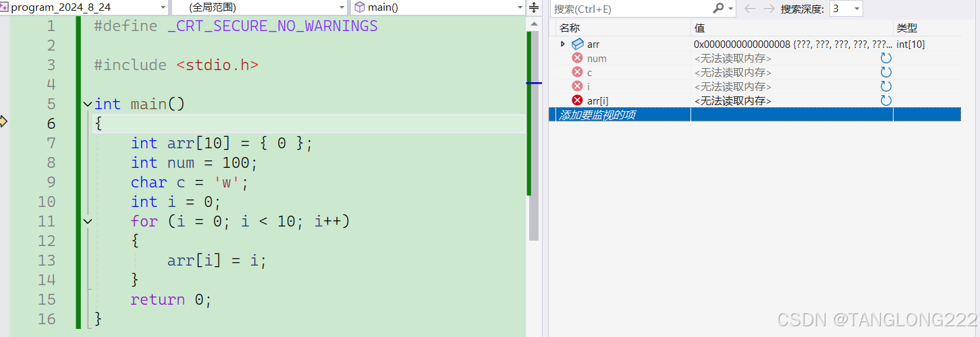Click the blue cube icon beside arr
The width and height of the screenshot is (980, 337).
[578, 44]
